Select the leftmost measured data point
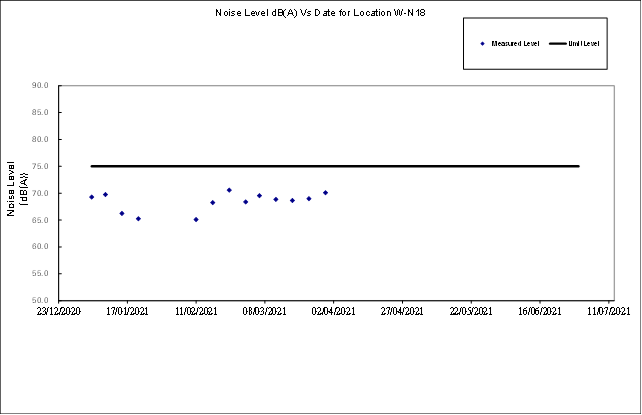 click(91, 197)
